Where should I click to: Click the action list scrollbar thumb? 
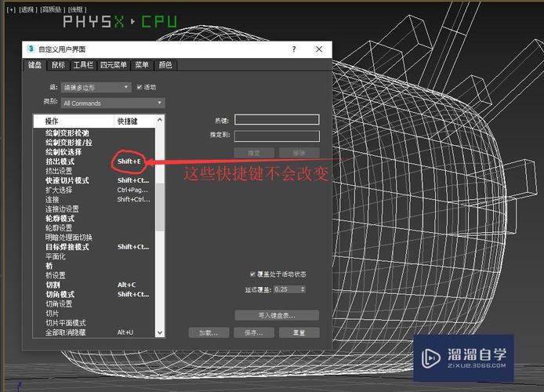click(x=160, y=207)
